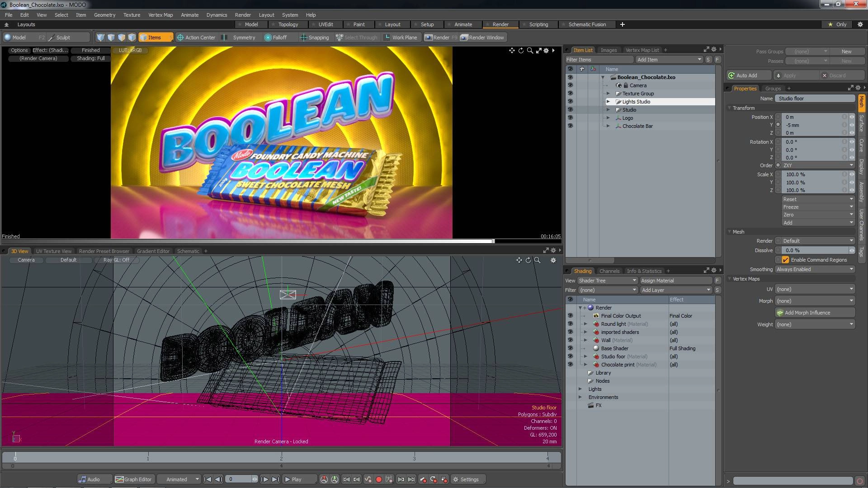Click Dissolve value slider field
This screenshot has width=868, height=488.
click(x=815, y=250)
